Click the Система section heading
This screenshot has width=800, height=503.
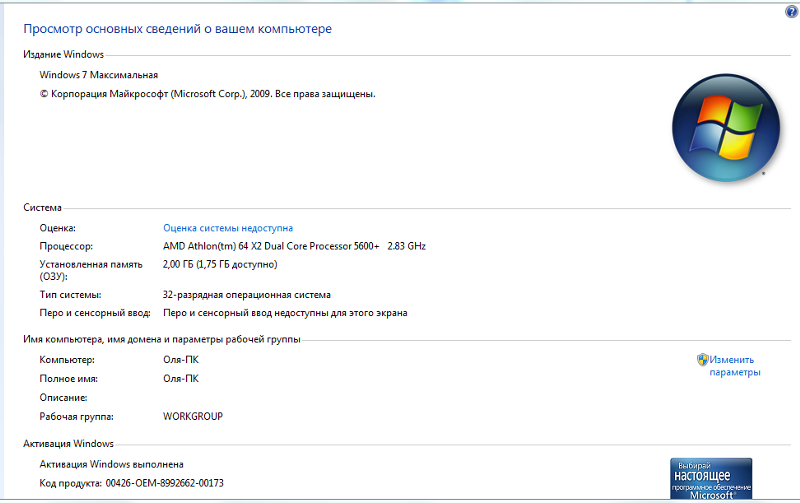click(x=42, y=208)
